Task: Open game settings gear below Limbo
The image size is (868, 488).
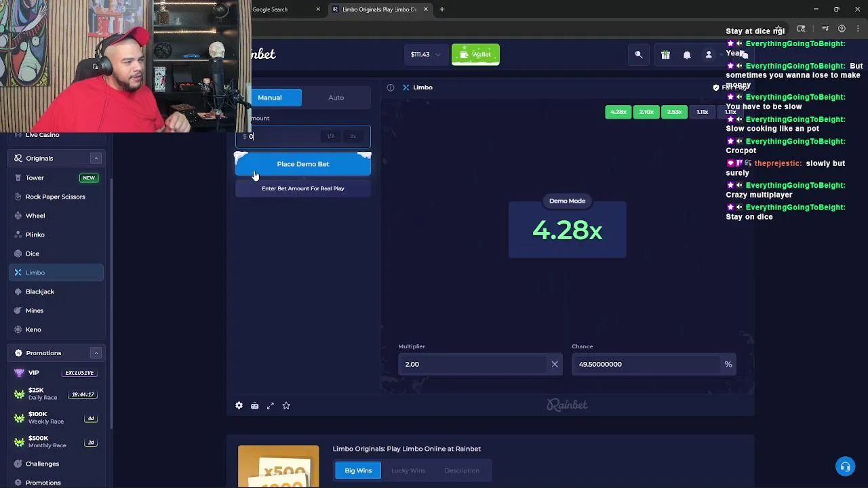Action: click(239, 405)
